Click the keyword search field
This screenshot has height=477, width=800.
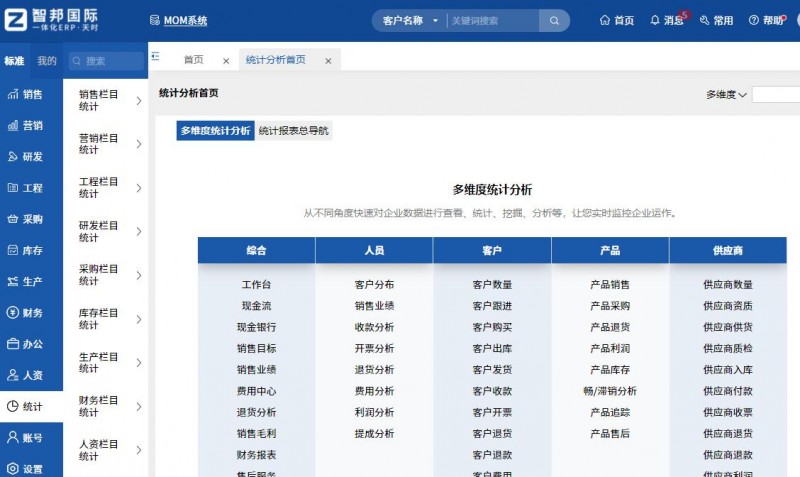tap(492, 20)
